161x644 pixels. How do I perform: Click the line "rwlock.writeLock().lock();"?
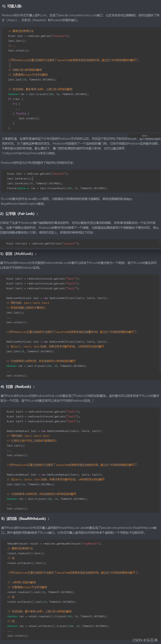[27, 563]
